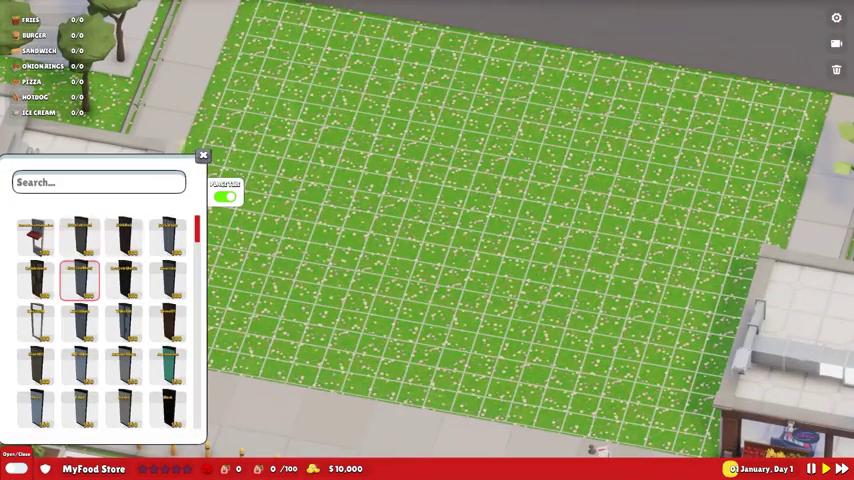Select the pink-highlighted door item

80,280
